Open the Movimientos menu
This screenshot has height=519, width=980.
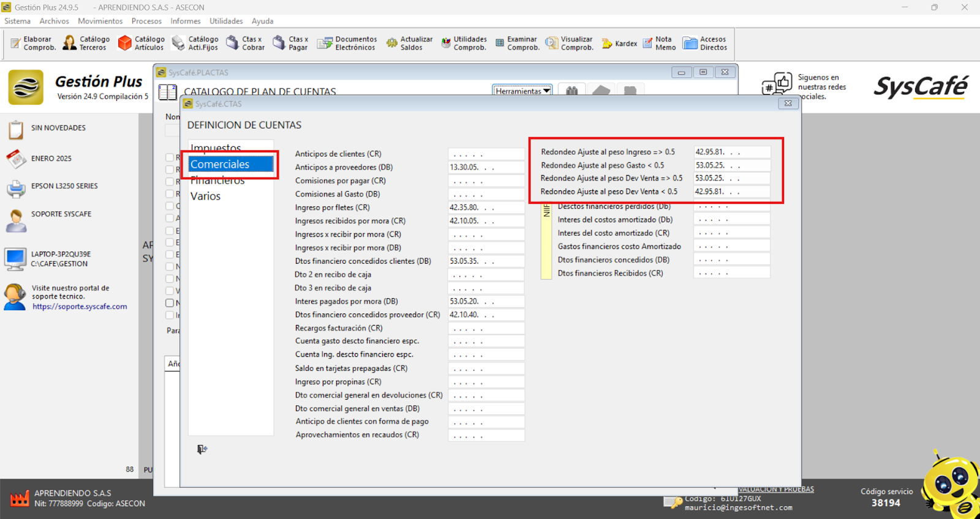click(100, 21)
